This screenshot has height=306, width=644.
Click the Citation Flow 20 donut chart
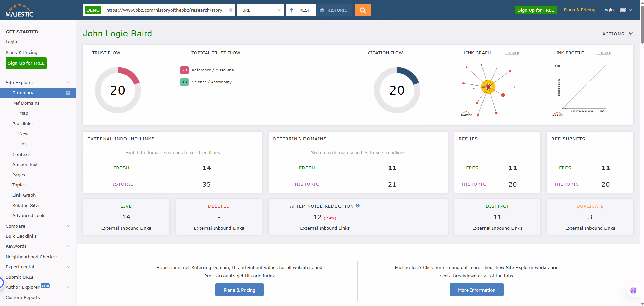click(x=397, y=90)
